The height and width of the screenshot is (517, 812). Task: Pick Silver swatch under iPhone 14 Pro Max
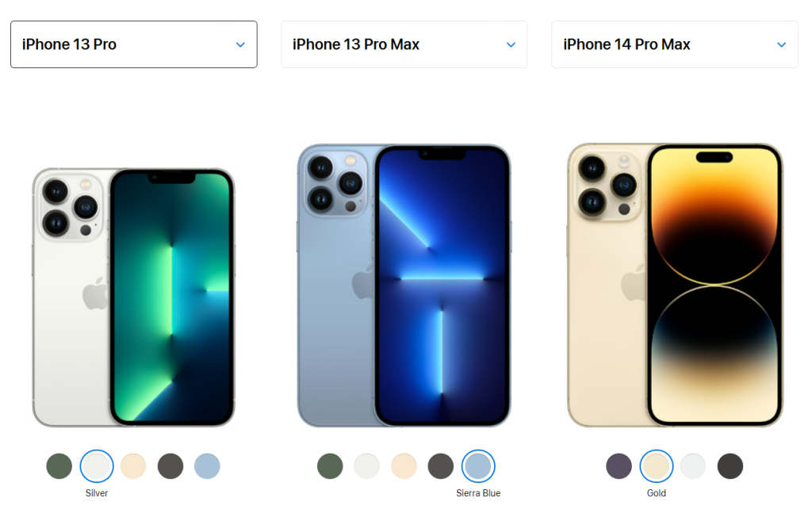[x=693, y=466]
